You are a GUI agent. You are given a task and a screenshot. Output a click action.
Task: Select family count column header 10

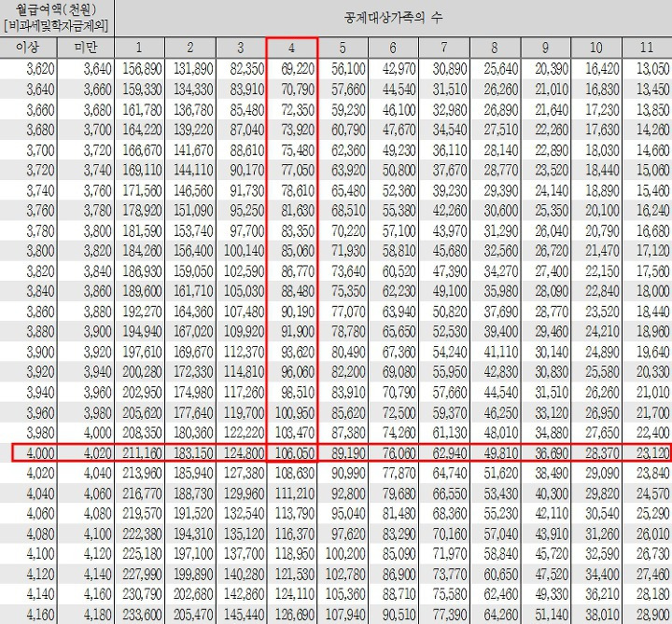point(595,48)
